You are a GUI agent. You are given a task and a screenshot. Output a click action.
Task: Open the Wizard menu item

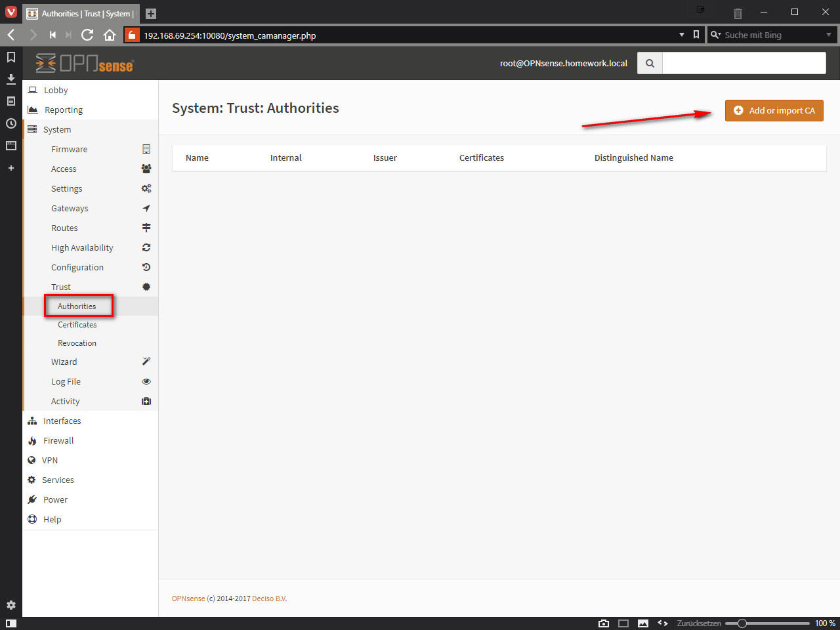pyautogui.click(x=64, y=362)
